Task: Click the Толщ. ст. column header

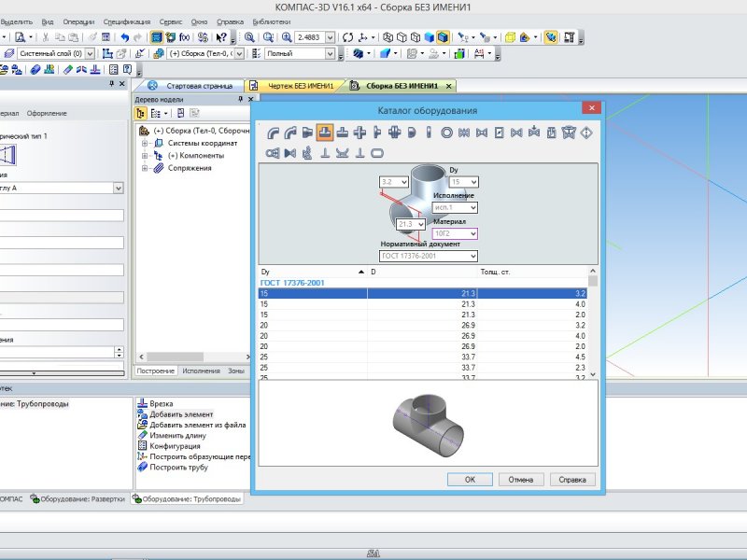Action: coord(532,272)
